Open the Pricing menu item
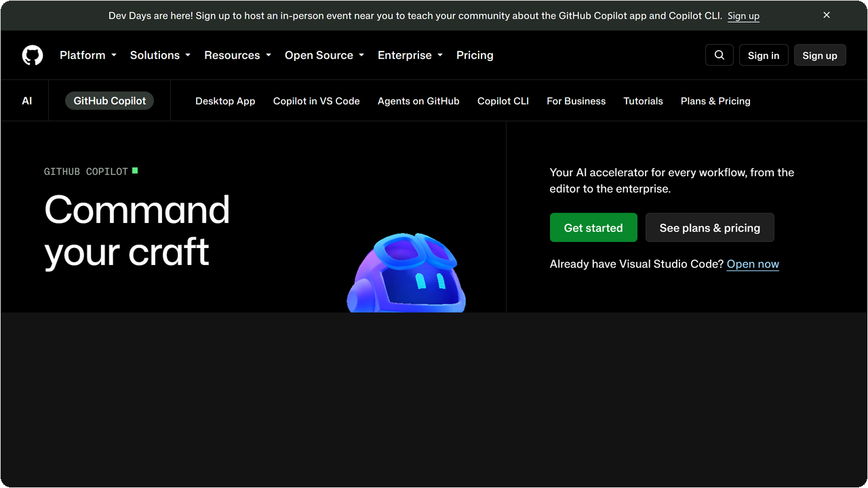Screen dimensions: 868x488 pyautogui.click(x=475, y=55)
